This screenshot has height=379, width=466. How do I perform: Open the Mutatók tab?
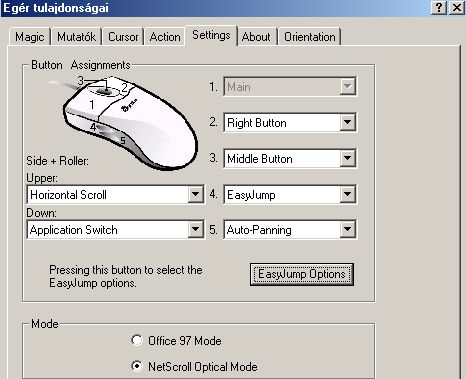[76, 37]
